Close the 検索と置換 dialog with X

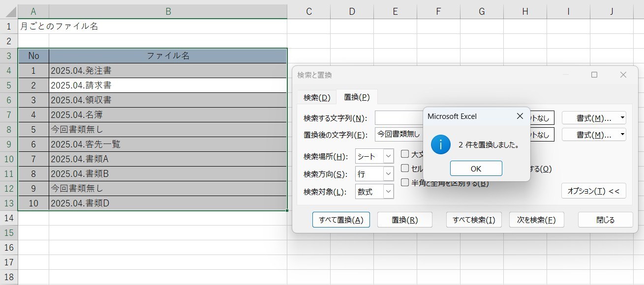click(x=623, y=75)
